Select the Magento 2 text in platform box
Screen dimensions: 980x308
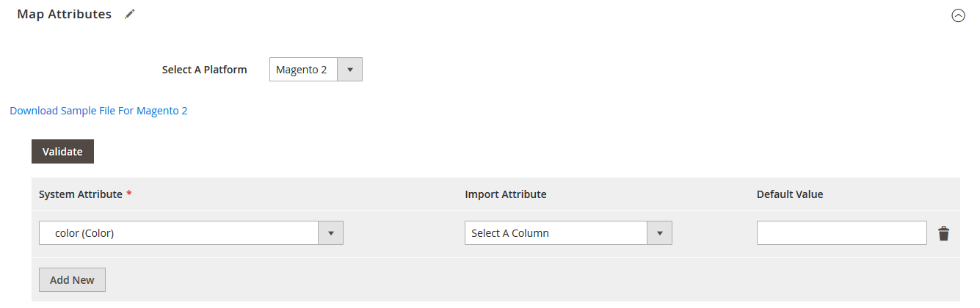point(301,70)
